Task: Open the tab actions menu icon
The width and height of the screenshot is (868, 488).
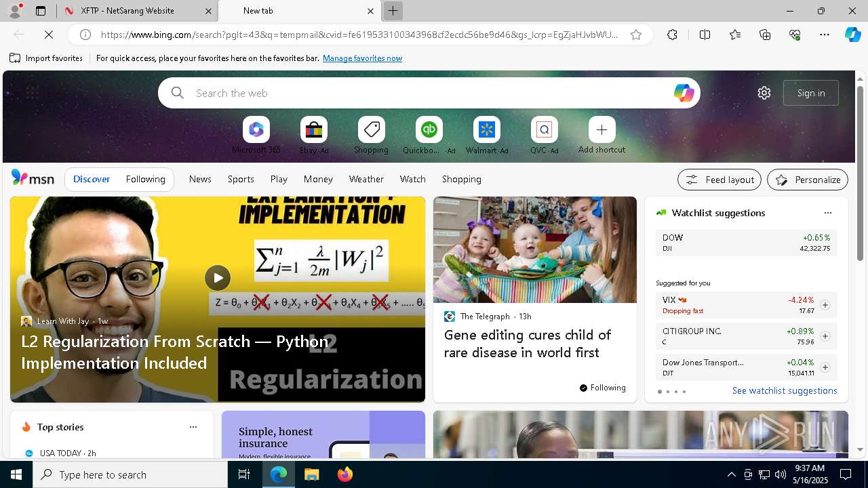Action: click(41, 11)
